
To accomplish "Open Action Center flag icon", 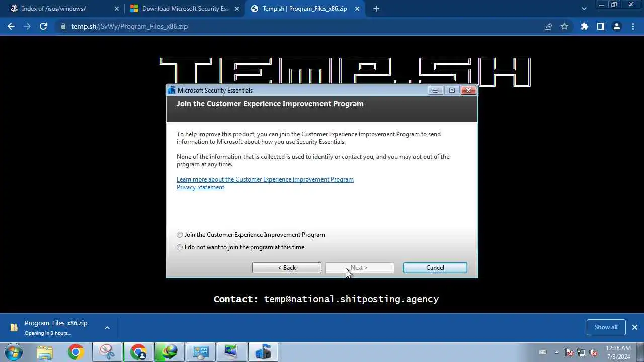I will coord(569,352).
